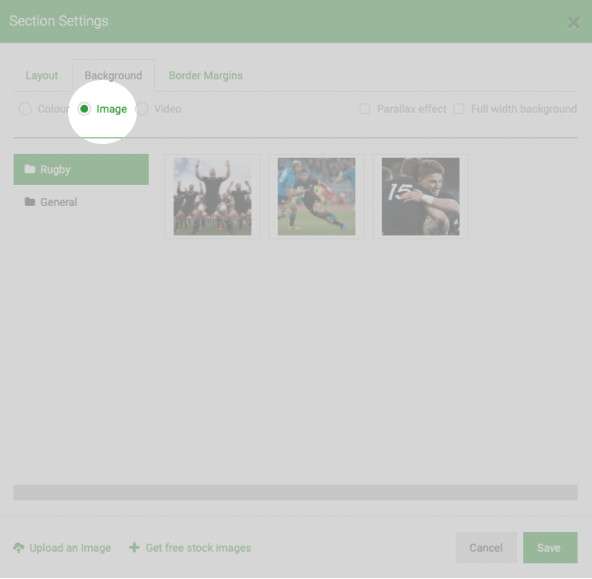Viewport: 592px width, 579px height.
Task: Click the horizontal bar below the image gallery
Action: (296, 493)
